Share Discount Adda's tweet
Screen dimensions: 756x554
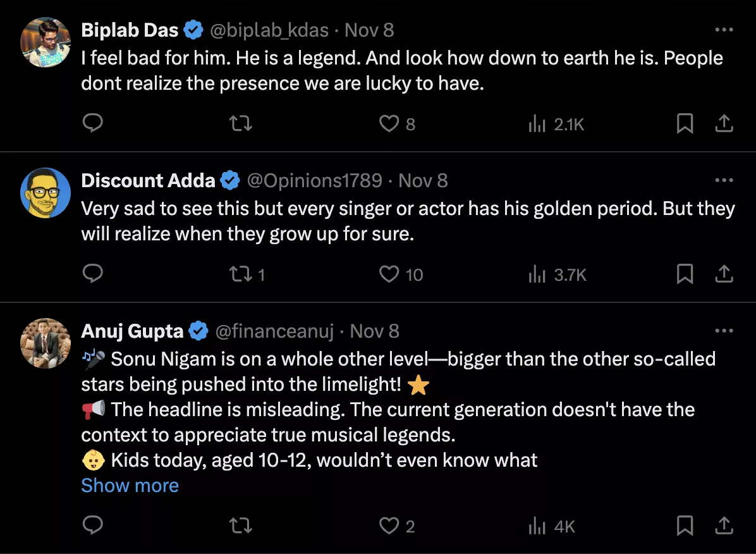click(x=724, y=274)
